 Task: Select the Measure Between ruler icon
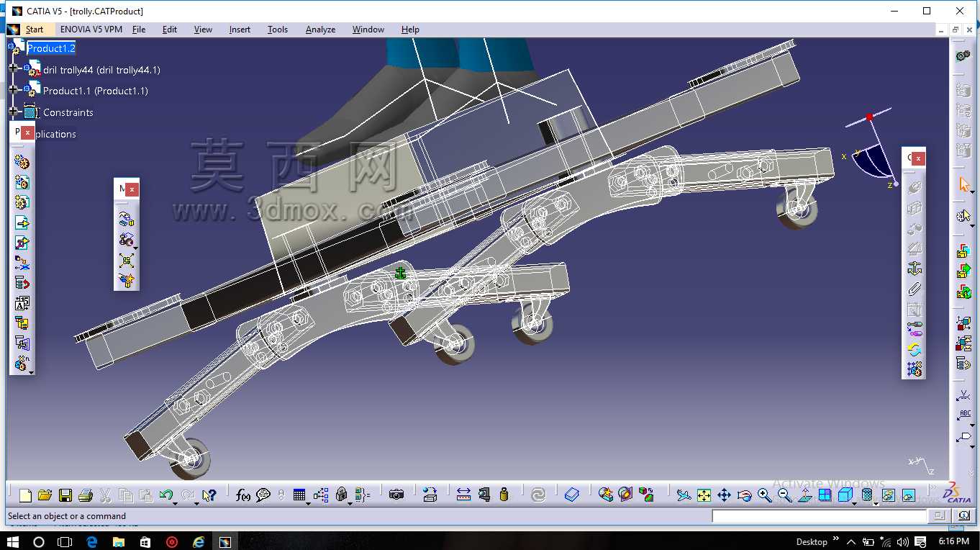(463, 495)
